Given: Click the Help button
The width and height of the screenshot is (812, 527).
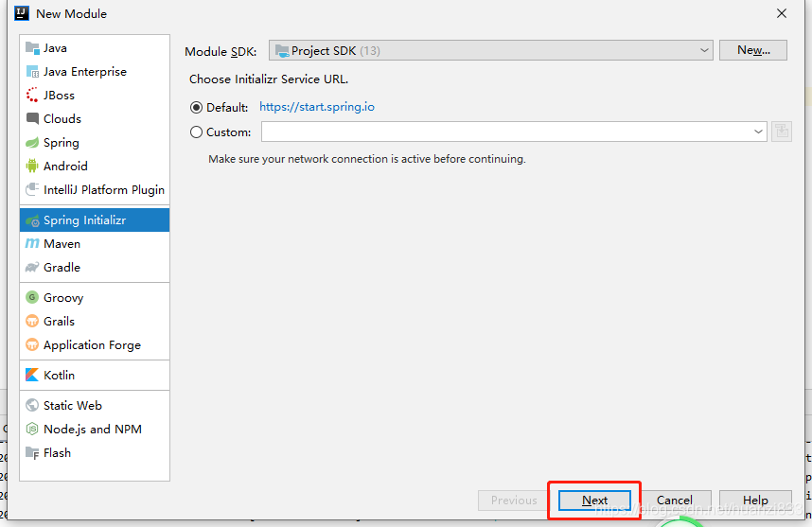Looking at the screenshot, I should [x=755, y=501].
